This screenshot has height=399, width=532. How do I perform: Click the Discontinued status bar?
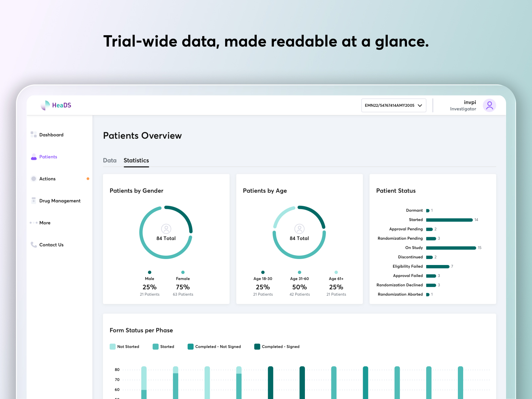(x=429, y=257)
